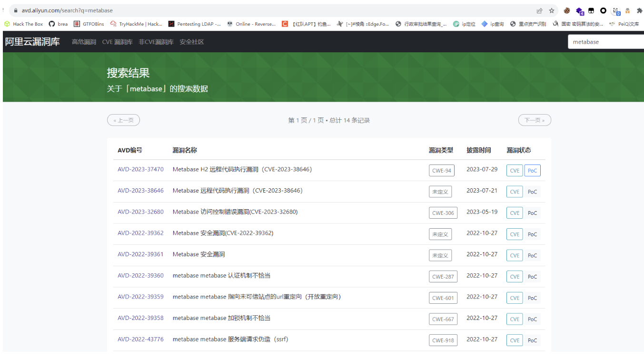Image resolution: width=644 pixels, height=358 pixels.
Task: Open the AVD-2022-39360 link
Action: pos(140,276)
